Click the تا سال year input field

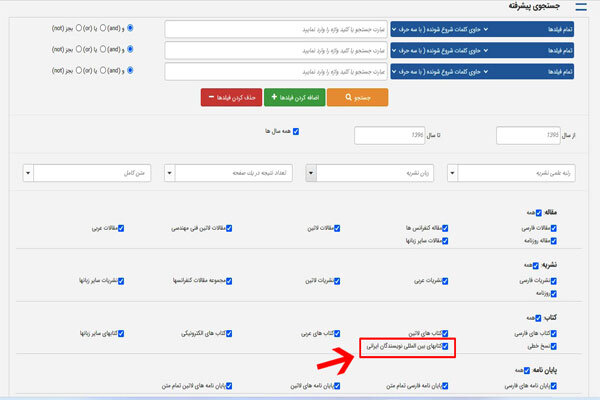378,133
